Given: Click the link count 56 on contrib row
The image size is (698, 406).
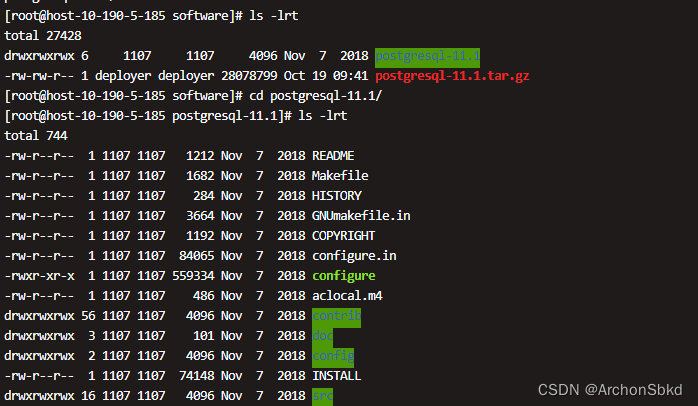Looking at the screenshot, I should (x=88, y=316).
